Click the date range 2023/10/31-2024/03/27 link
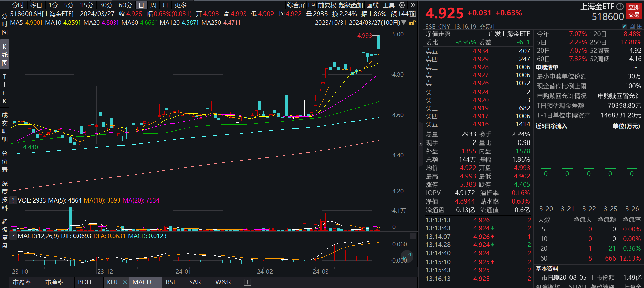 tap(357, 23)
